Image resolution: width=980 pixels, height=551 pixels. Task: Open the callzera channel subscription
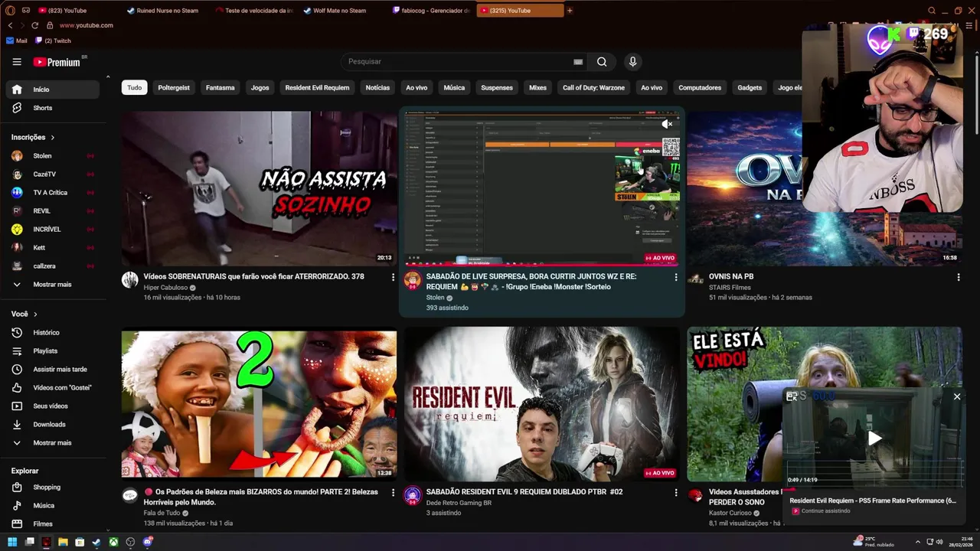tap(52, 266)
